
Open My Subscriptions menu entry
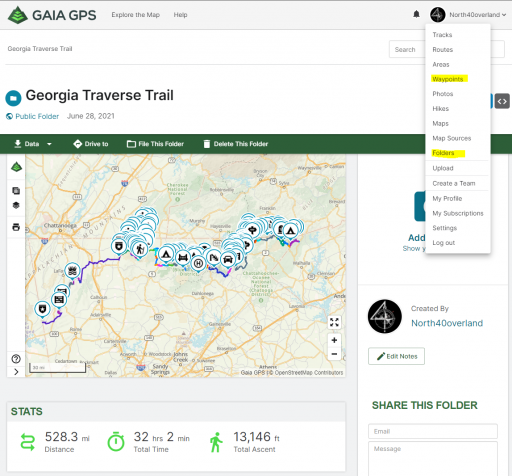pos(458,213)
